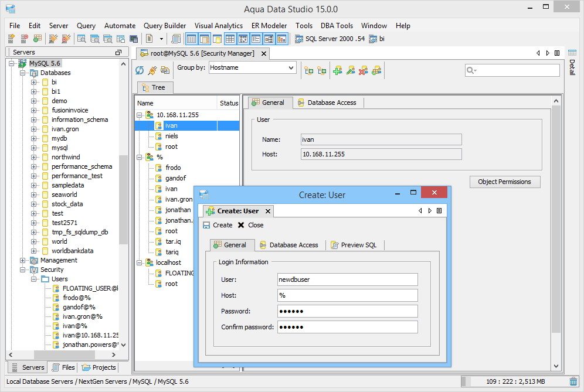Image resolution: width=584 pixels, height=392 pixels.
Task: Collapse the 10.168.11.255 host group
Action: (x=140, y=115)
